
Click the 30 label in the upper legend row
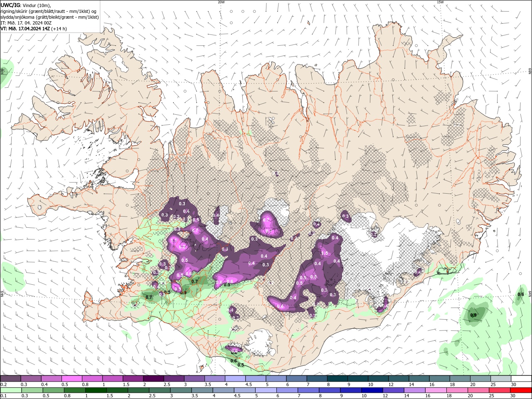(x=514, y=384)
